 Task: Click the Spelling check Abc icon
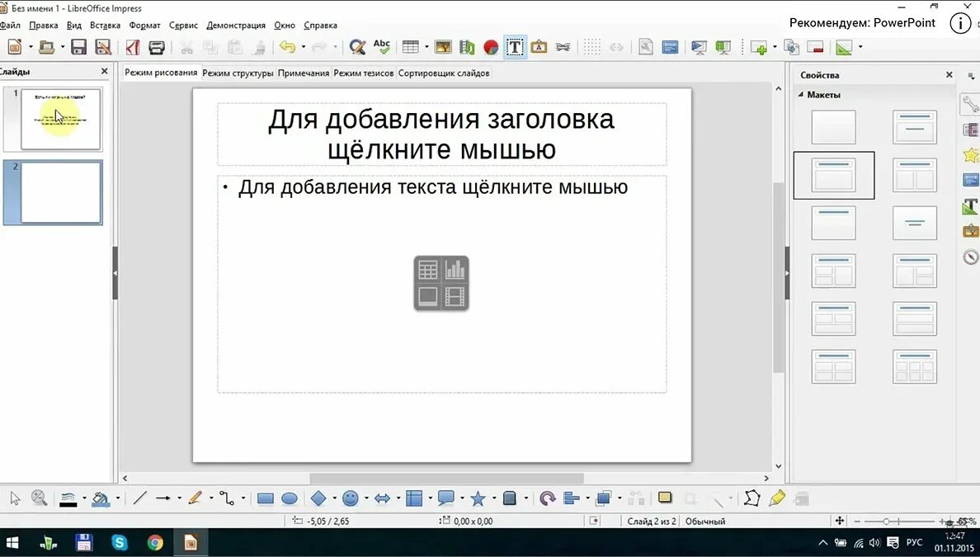381,47
